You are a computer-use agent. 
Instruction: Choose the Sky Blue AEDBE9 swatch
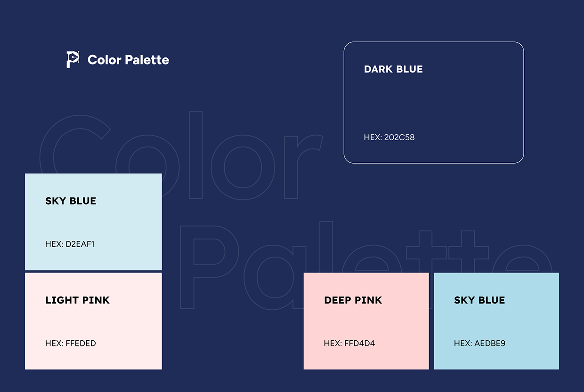click(496, 321)
